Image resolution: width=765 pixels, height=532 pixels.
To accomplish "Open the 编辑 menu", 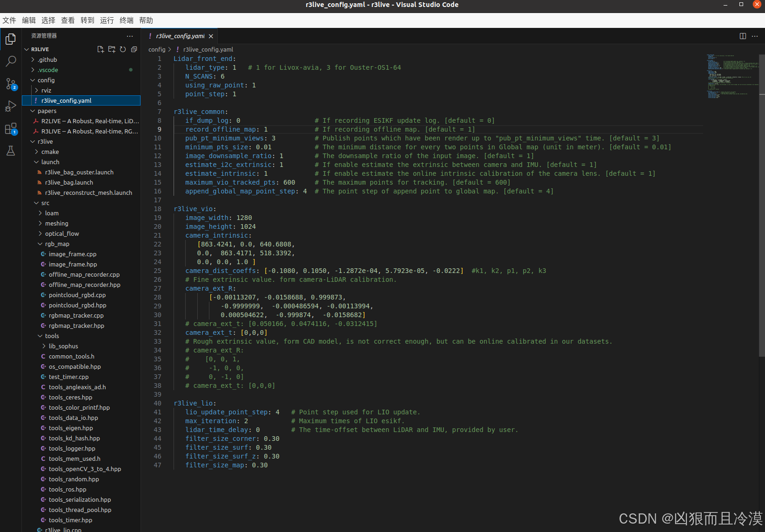I will [x=29, y=20].
